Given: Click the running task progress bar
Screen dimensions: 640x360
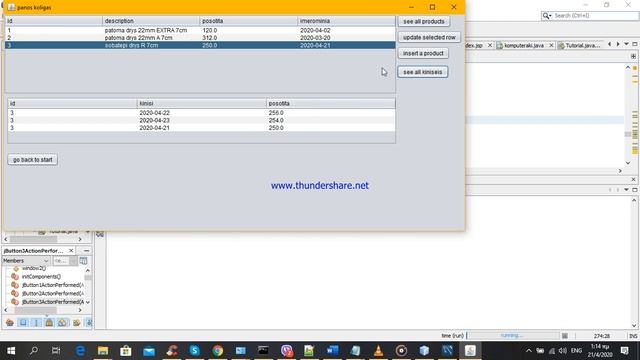Looking at the screenshot, I should pos(512,336).
